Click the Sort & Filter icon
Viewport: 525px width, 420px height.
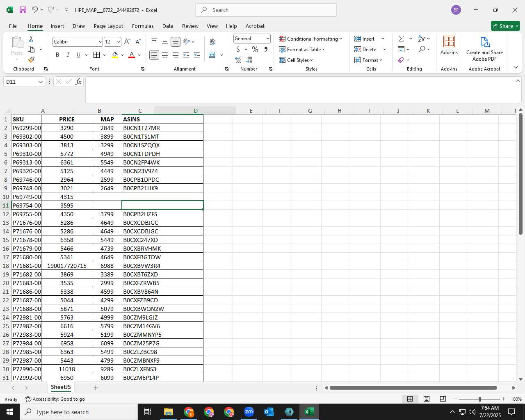click(x=422, y=39)
